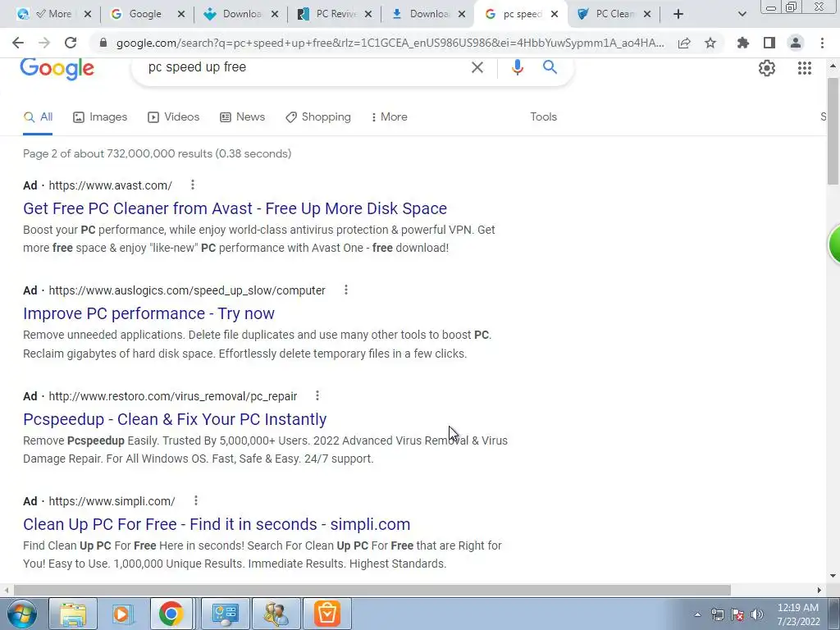Open the orange shopping bag taskbar app
840x630 pixels.
(x=327, y=614)
